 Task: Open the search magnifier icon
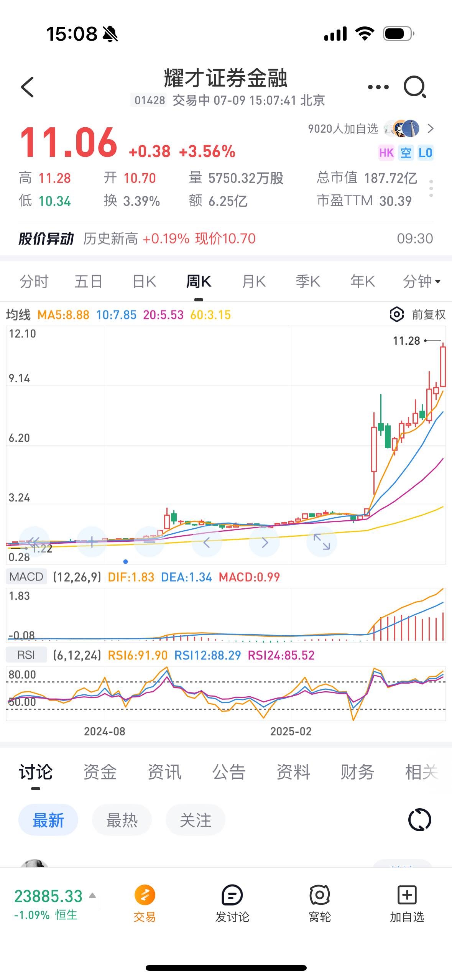[x=415, y=87]
